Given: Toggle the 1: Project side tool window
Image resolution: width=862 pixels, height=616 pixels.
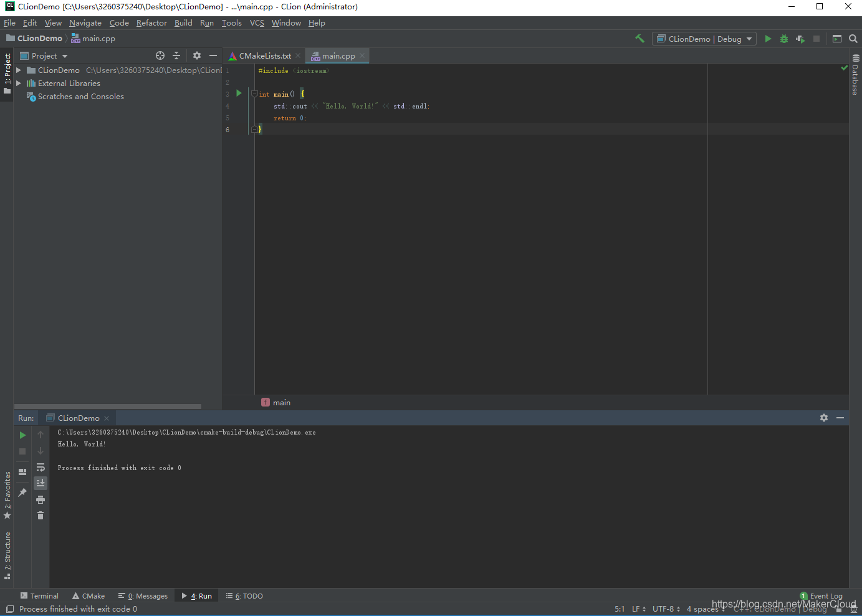Looking at the screenshot, I should pos(7,74).
